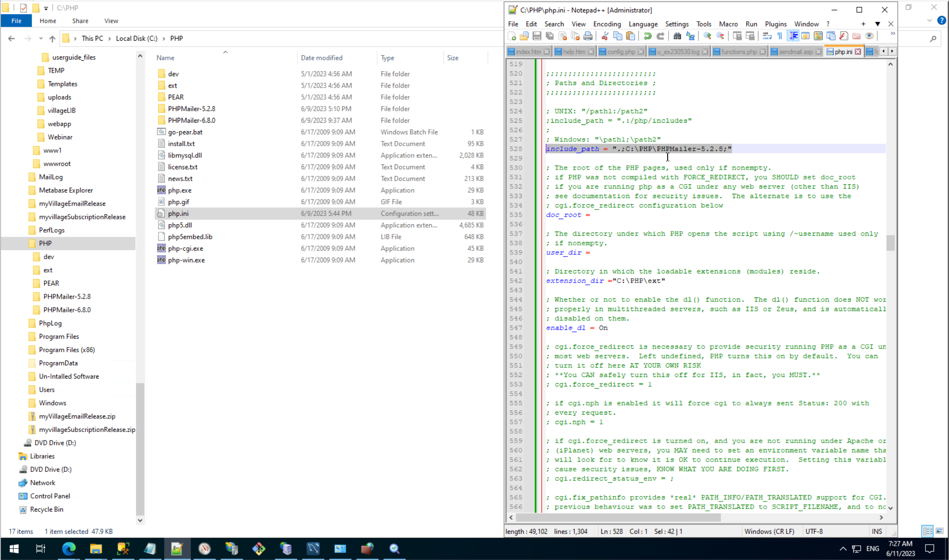Toggle Show All Characters pilcrow icon
The width and height of the screenshot is (949, 560).
(x=780, y=36)
